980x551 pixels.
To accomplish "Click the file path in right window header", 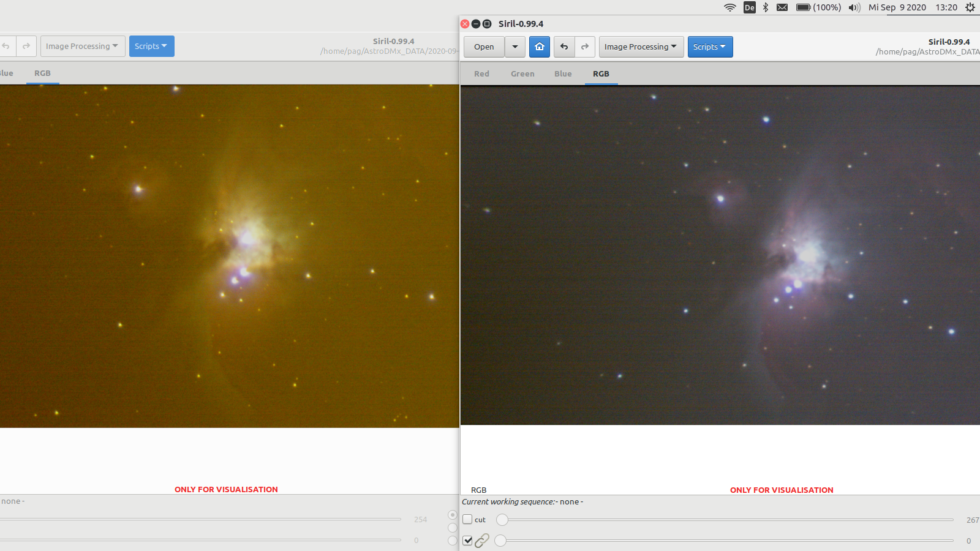I will tap(927, 51).
